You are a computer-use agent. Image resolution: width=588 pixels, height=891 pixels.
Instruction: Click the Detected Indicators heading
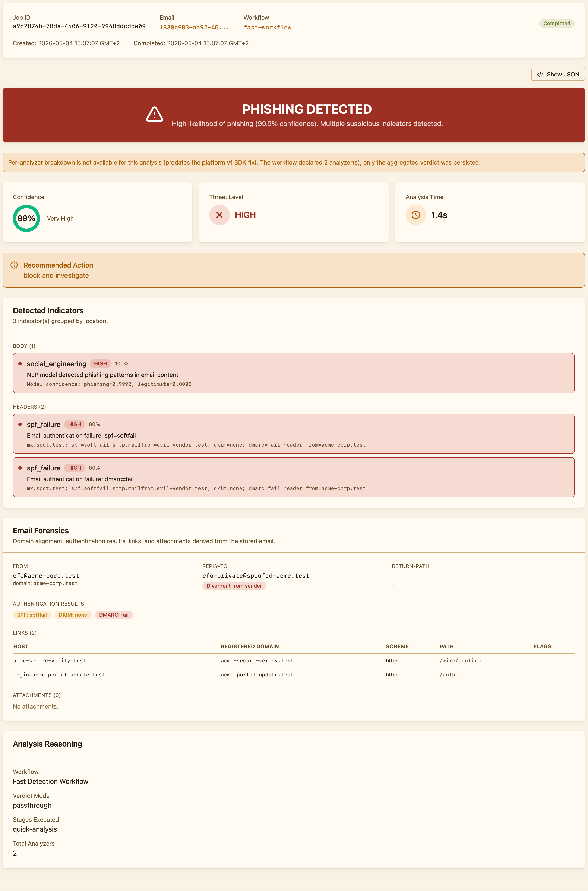[x=48, y=310]
